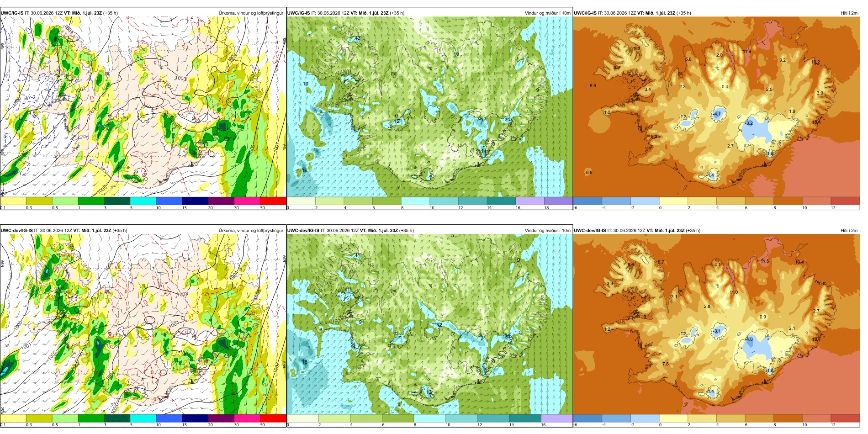
Task: Open the UWC/IG-IS 2m temperature map
Action: (x=716, y=107)
